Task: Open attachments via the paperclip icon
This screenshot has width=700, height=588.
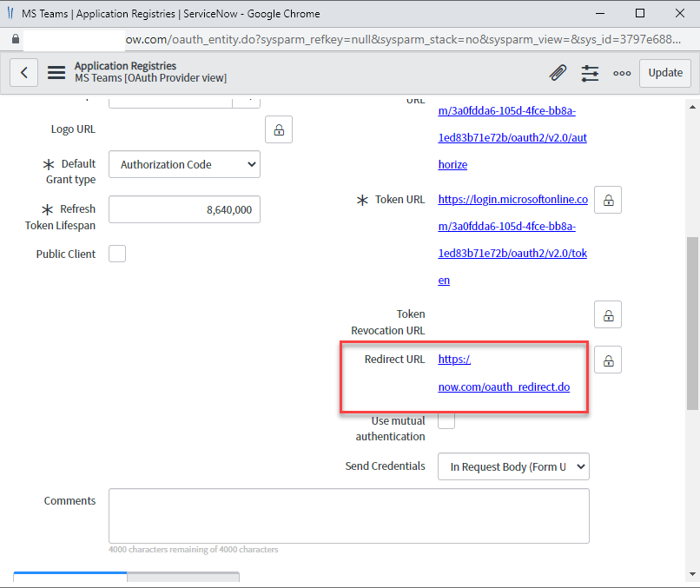Action: (x=557, y=73)
